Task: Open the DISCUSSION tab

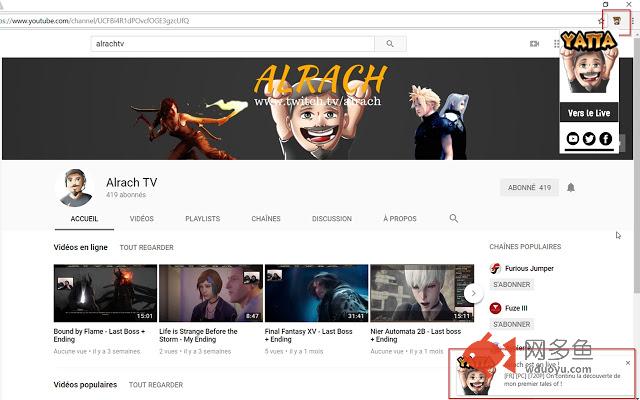Action: pyautogui.click(x=332, y=219)
